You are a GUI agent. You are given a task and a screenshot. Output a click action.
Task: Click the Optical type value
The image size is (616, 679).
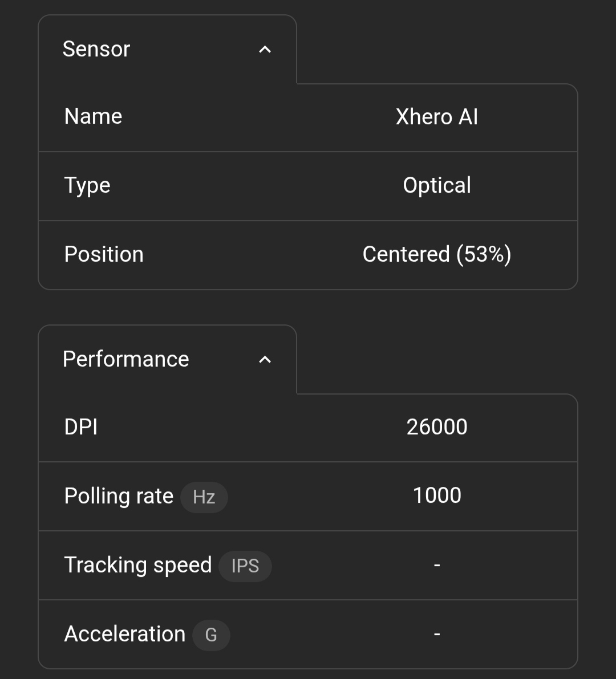(437, 186)
